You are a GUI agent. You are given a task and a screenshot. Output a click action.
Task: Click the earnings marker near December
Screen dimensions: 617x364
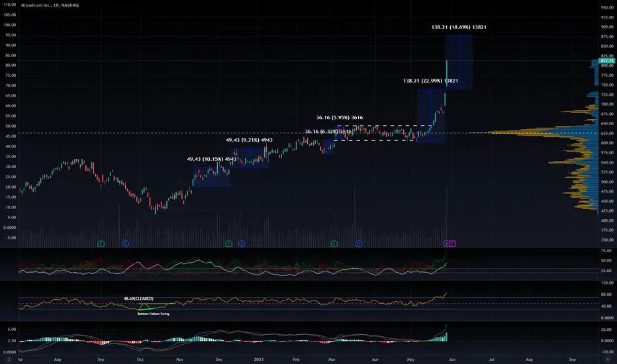228,244
